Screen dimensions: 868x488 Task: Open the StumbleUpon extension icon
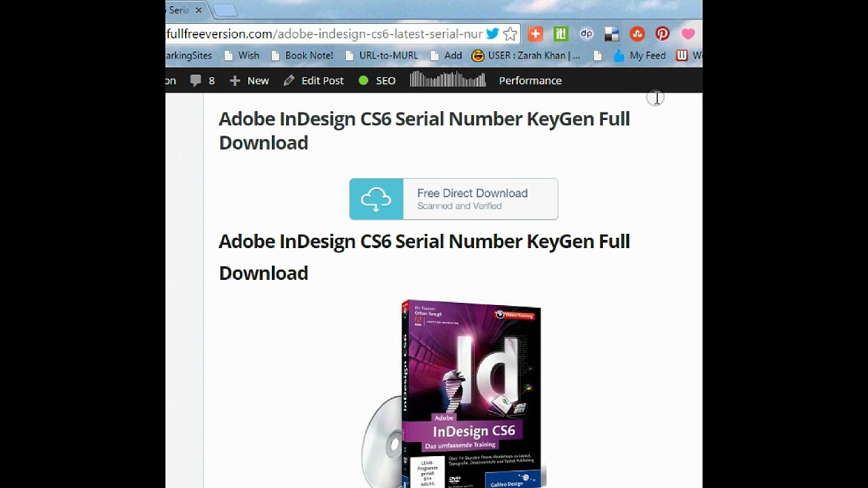(637, 34)
